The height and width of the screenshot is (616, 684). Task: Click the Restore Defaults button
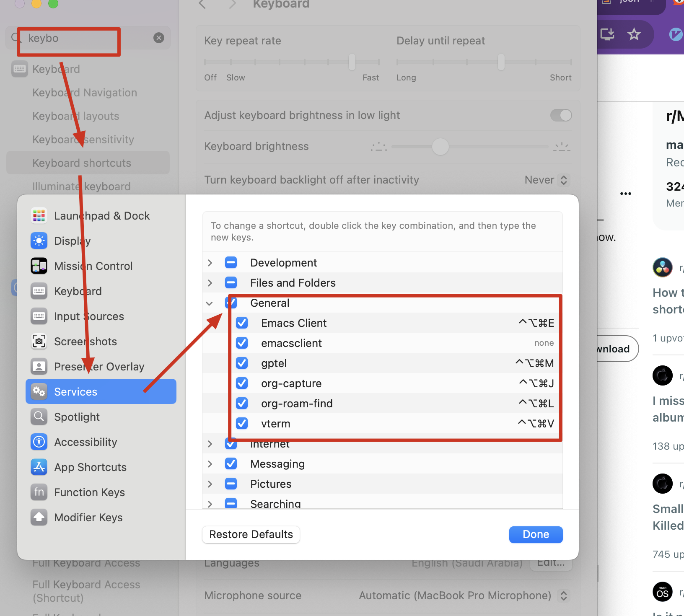point(251,534)
